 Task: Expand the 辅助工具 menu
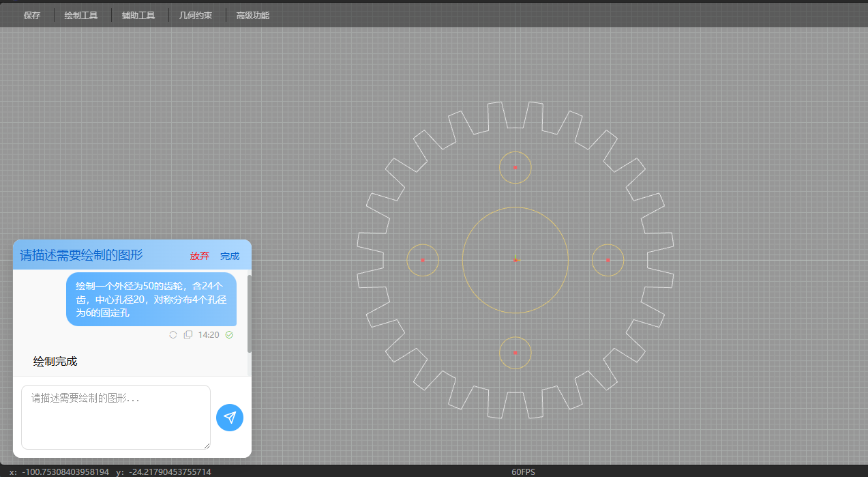[138, 15]
